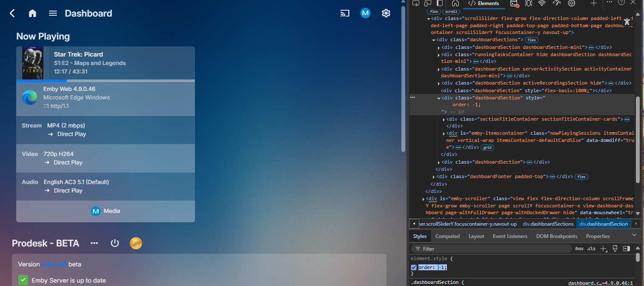Click the Media user avatar in session card
This screenshot has width=644, height=286.
point(95,211)
